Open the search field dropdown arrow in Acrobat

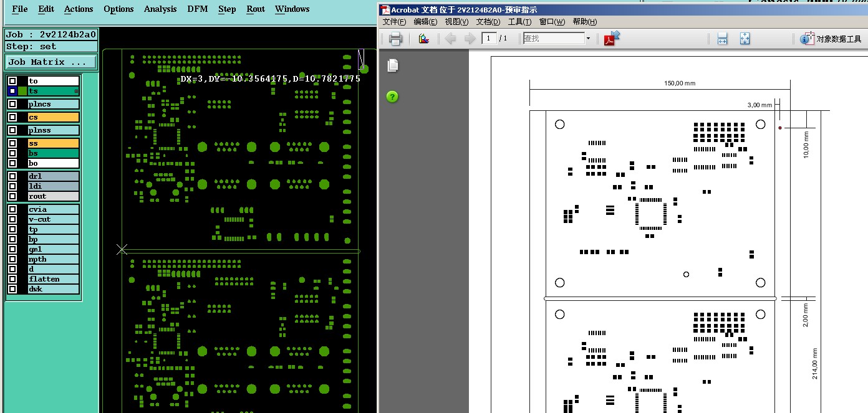(587, 39)
